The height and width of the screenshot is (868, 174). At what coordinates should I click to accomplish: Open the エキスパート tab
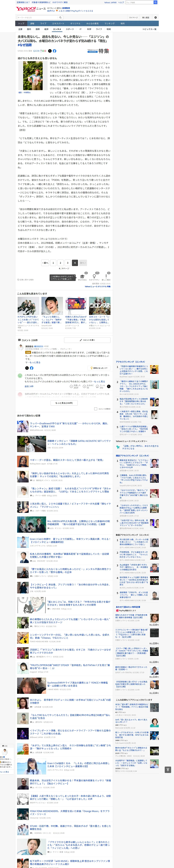point(58,24)
